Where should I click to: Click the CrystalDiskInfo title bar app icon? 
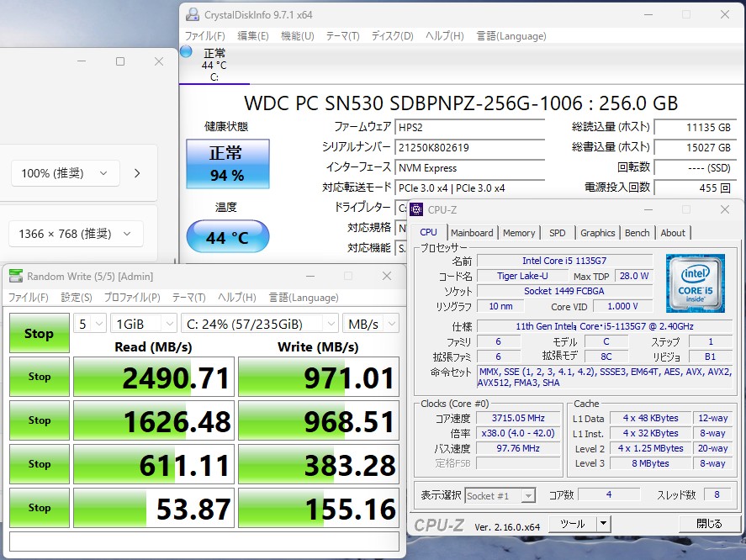(193, 14)
